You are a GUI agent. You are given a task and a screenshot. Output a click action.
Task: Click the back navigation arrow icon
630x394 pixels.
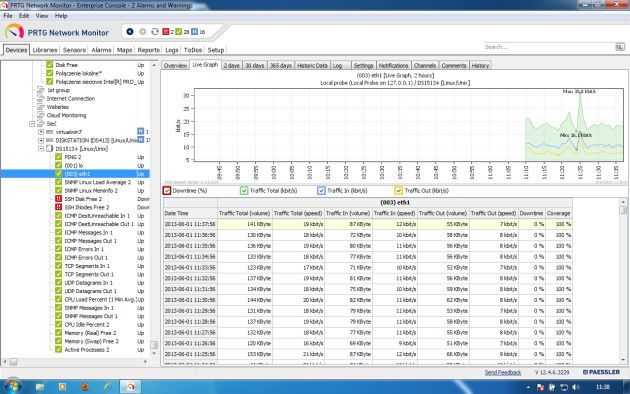(x=130, y=31)
